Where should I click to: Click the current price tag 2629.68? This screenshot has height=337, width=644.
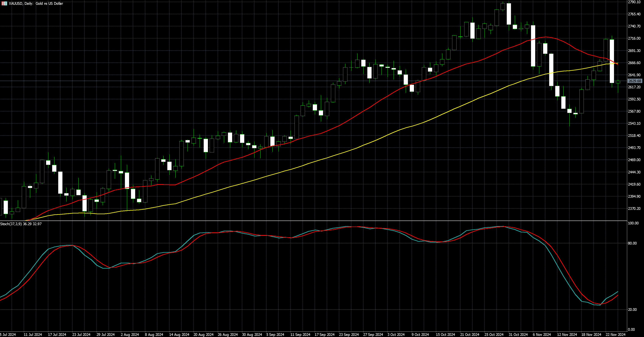(635, 81)
